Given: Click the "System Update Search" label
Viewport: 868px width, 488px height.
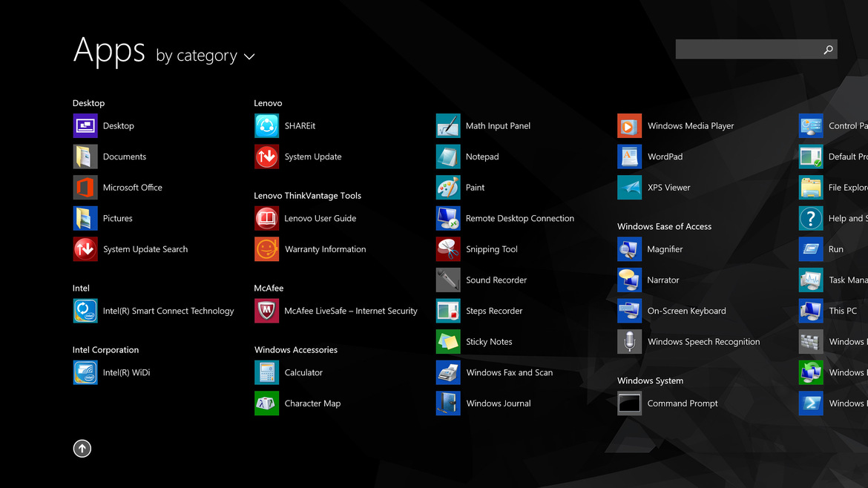Looking at the screenshot, I should click(x=145, y=249).
